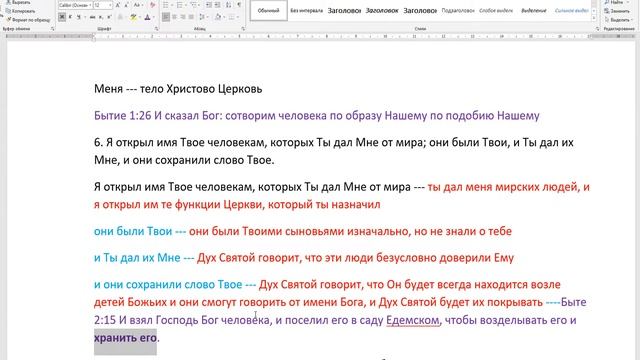Increase font size with the grow icon

[x=118, y=5]
